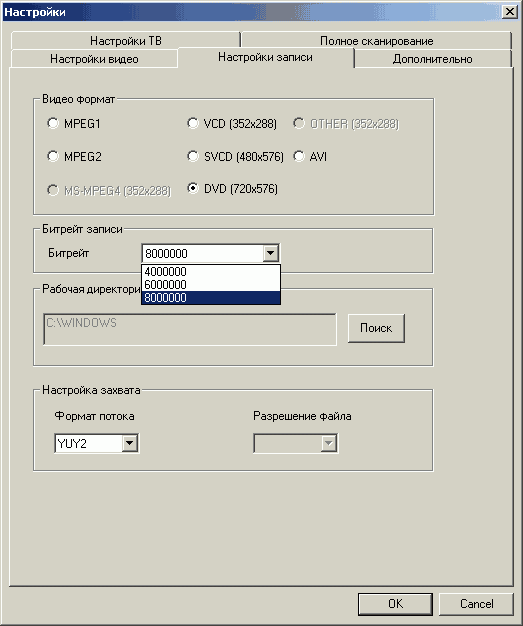Choose 8000000 in the bitrate list
The image size is (523, 626).
(x=211, y=298)
